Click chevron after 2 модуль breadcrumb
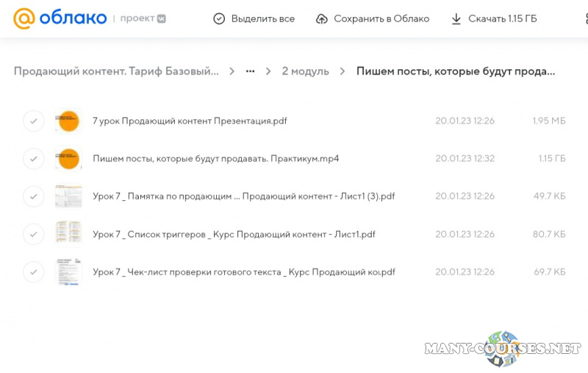 (343, 71)
